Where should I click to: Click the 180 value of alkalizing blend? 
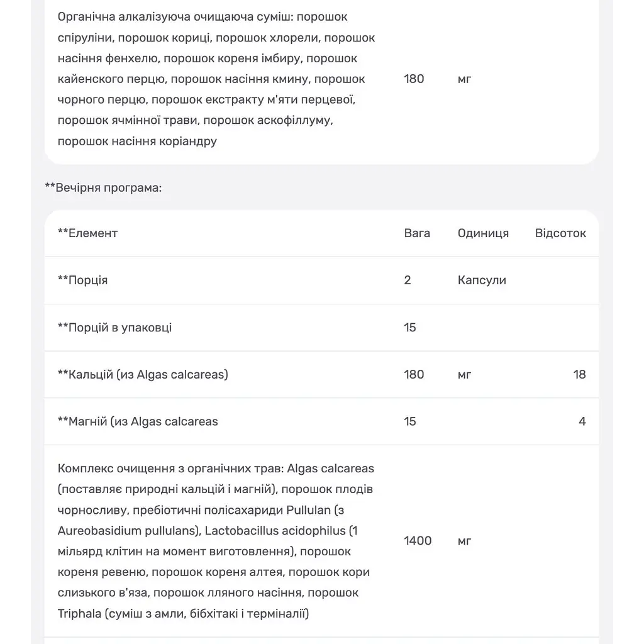(x=414, y=79)
